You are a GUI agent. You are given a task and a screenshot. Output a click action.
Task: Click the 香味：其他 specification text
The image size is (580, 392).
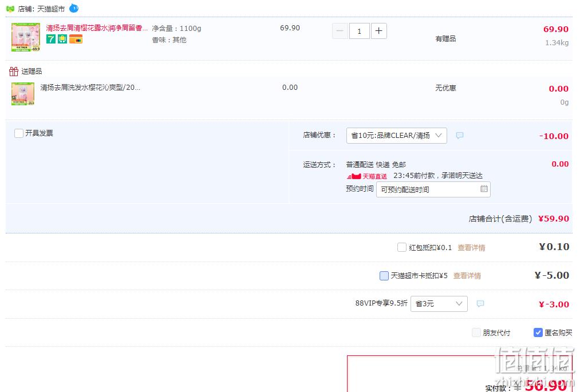[169, 40]
